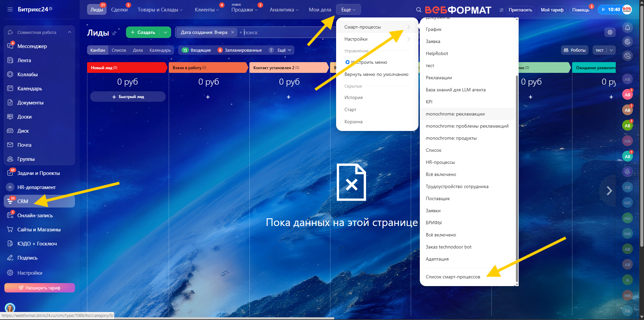Click the Почта mail icon
Screen dimensions: 644x320
click(x=10, y=145)
